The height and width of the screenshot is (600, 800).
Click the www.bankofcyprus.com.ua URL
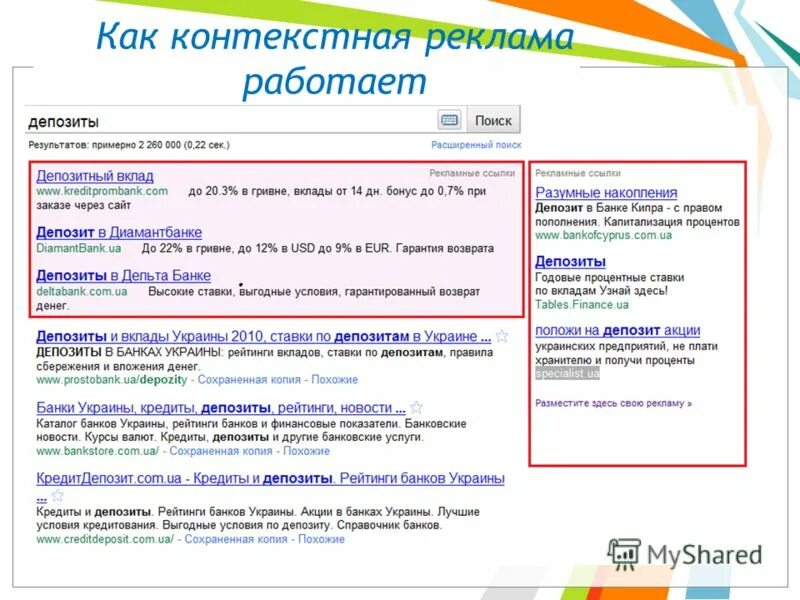click(604, 236)
